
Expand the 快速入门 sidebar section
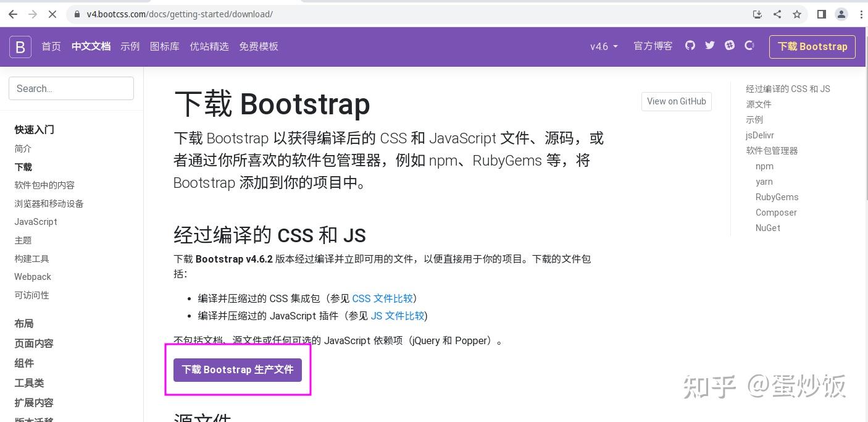click(35, 130)
